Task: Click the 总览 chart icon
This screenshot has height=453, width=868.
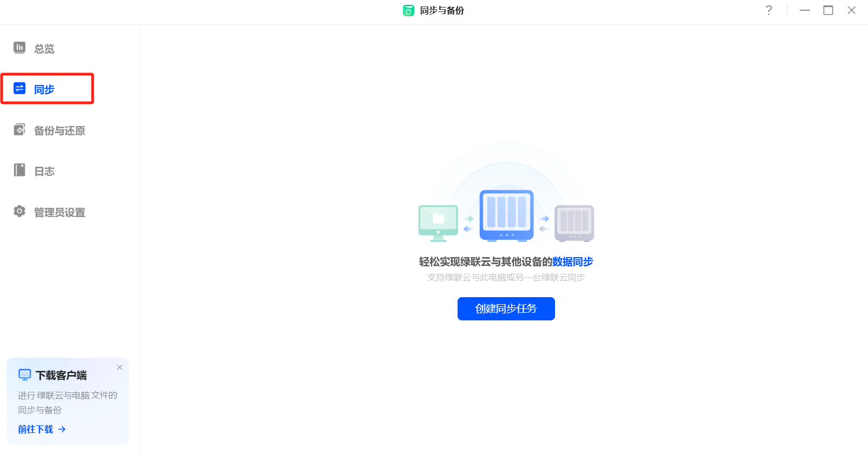Action: 19,48
